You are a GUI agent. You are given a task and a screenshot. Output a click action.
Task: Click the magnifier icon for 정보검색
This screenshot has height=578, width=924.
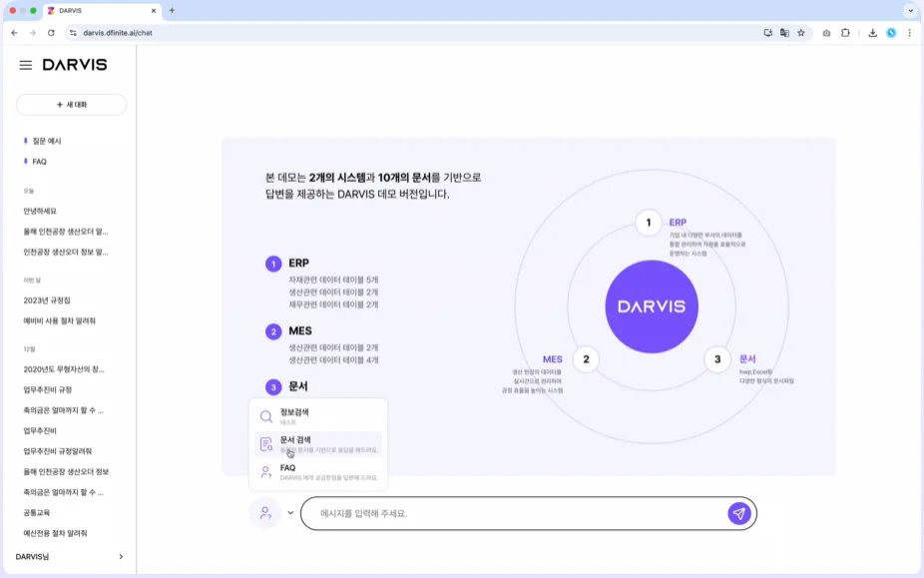(266, 416)
